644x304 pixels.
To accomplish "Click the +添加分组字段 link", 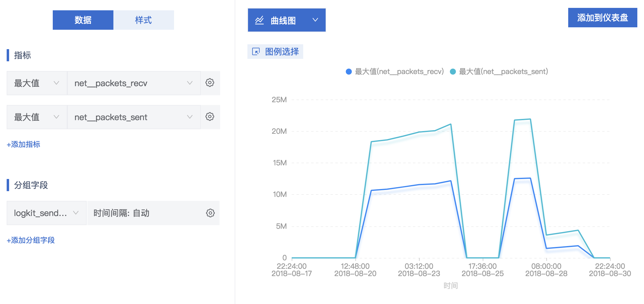I will pos(31,240).
